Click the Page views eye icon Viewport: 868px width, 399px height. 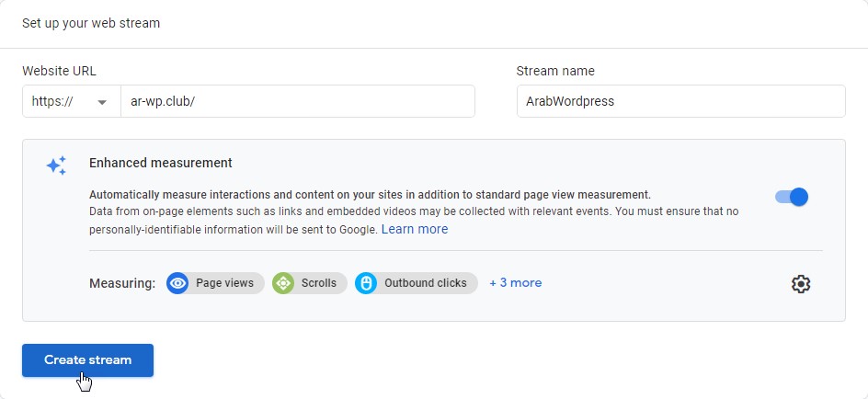pos(177,283)
